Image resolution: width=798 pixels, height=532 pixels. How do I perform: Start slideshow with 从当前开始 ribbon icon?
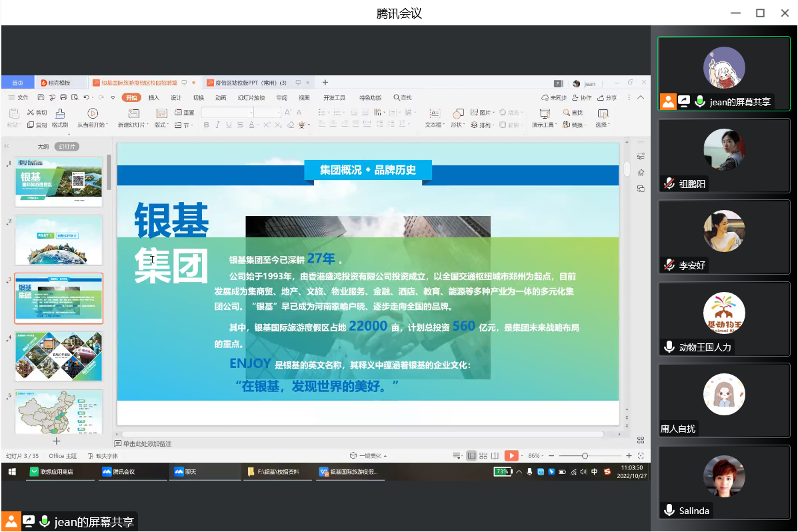pyautogui.click(x=93, y=114)
